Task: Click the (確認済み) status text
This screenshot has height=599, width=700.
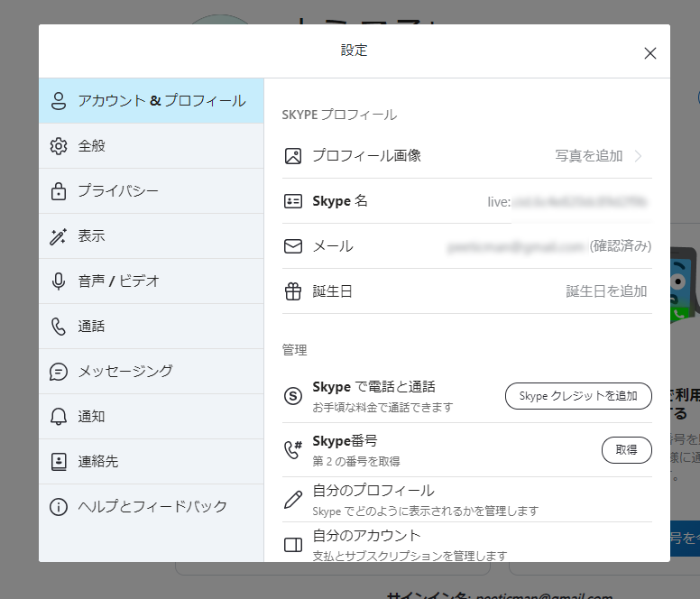Action: (x=620, y=246)
